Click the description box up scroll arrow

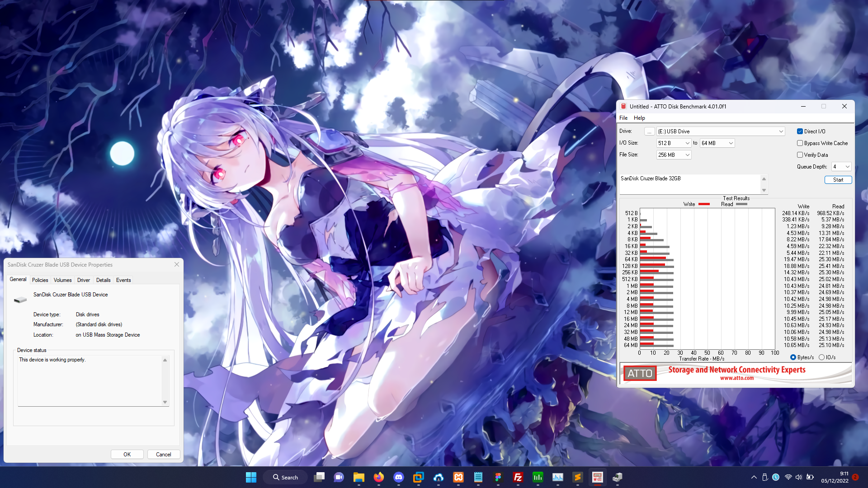tap(764, 179)
